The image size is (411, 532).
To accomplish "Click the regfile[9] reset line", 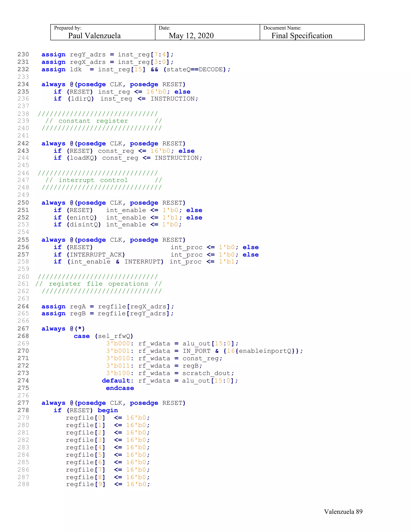I will click(x=108, y=484).
